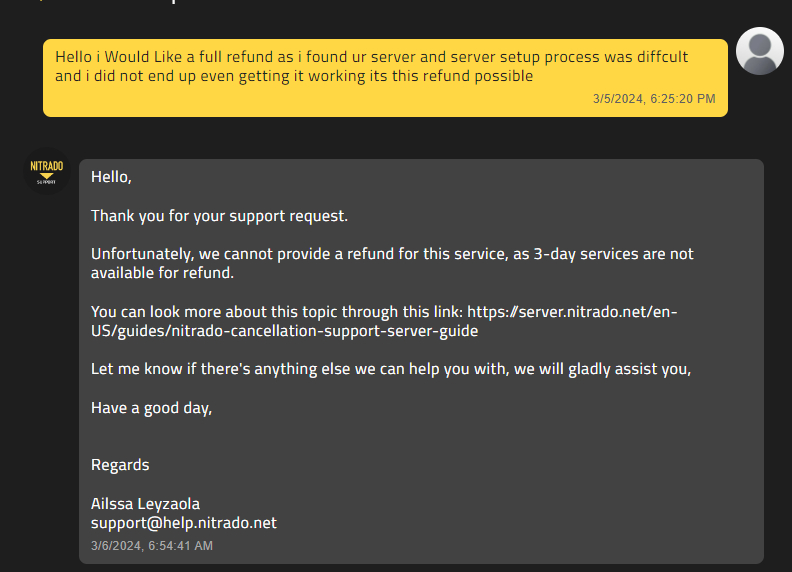Click "Thank you for your support request." line
This screenshot has height=572, width=792.
pos(219,216)
